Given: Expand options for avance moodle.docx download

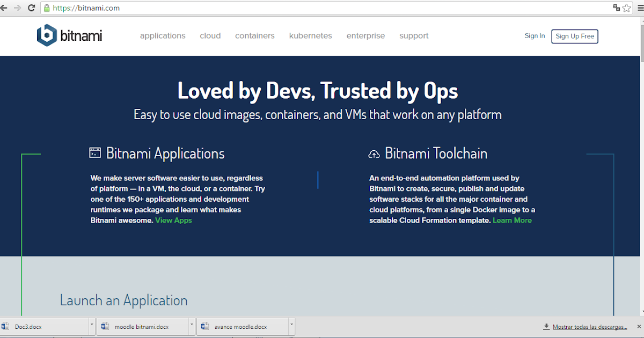Looking at the screenshot, I should click(x=291, y=326).
